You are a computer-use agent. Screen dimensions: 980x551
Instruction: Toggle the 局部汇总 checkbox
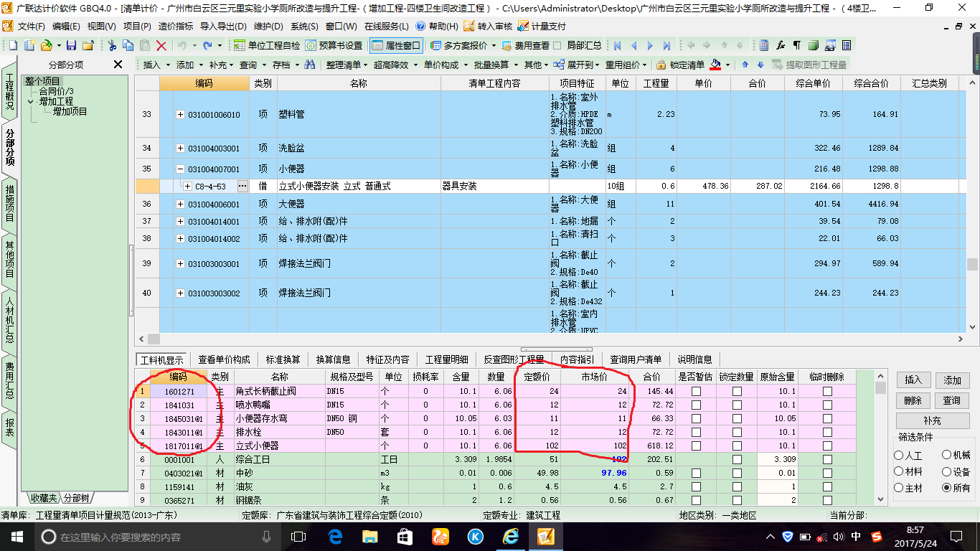coord(557,45)
